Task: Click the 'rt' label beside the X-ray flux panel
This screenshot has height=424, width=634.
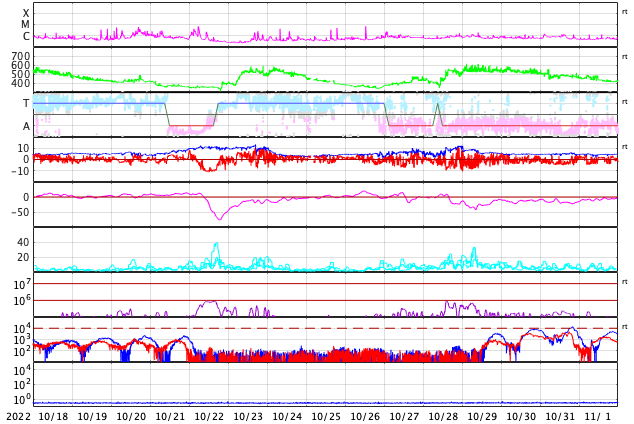Action: point(625,12)
